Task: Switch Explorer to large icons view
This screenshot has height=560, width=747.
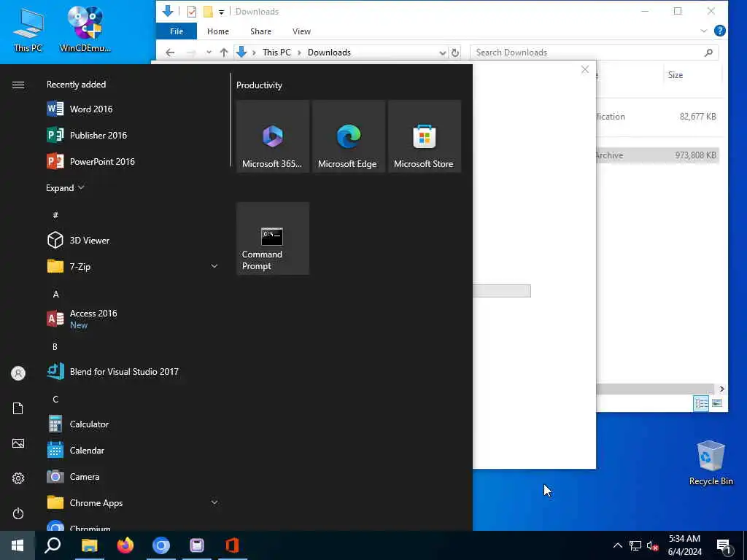Action: pyautogui.click(x=717, y=403)
